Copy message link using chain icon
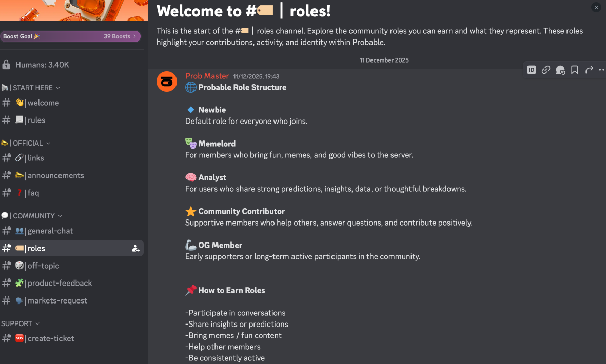 click(x=546, y=70)
